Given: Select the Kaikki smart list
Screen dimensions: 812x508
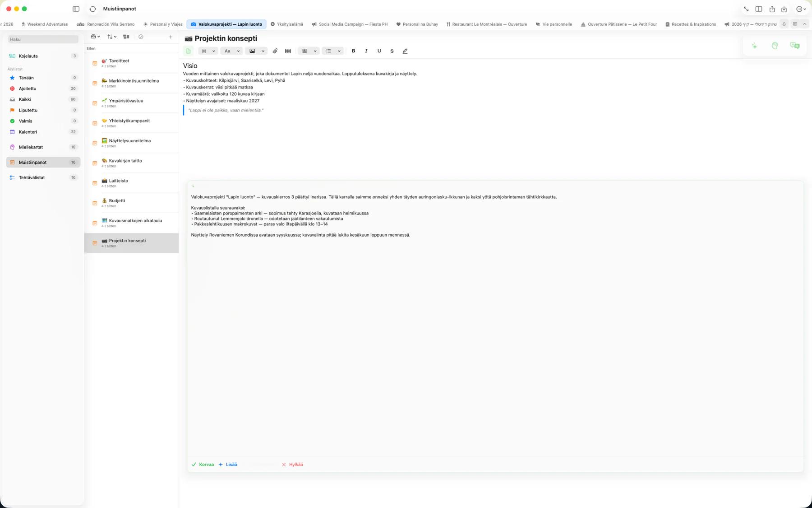Looking at the screenshot, I should (43, 99).
